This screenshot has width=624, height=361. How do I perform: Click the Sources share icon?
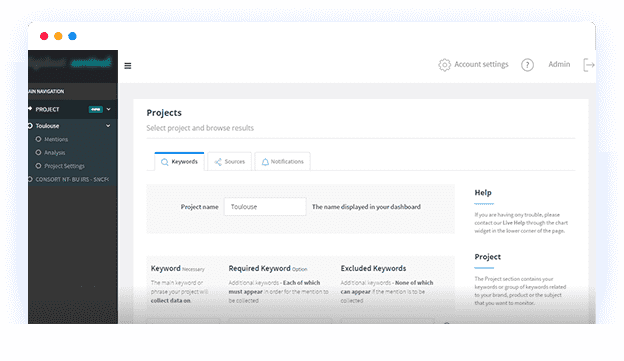(218, 162)
